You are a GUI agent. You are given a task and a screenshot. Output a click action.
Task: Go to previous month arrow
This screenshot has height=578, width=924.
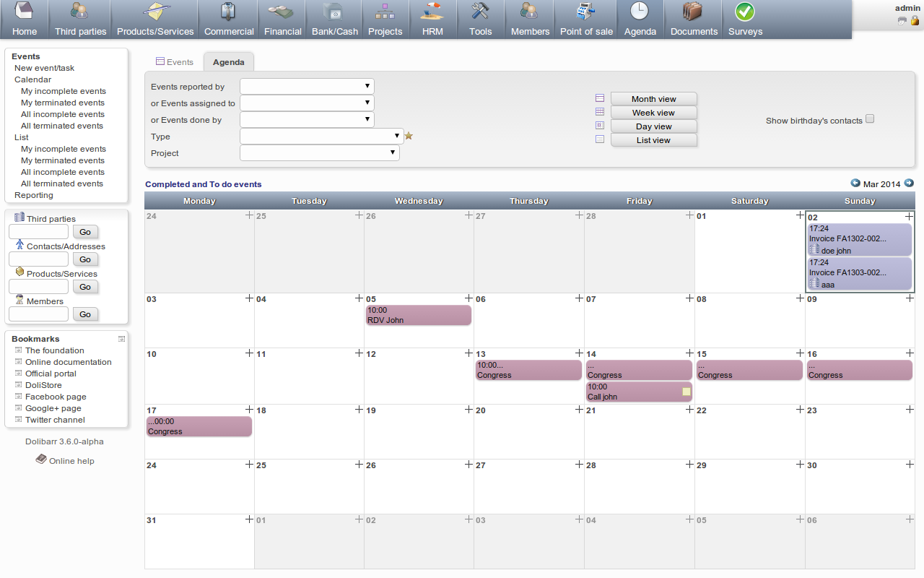point(855,184)
